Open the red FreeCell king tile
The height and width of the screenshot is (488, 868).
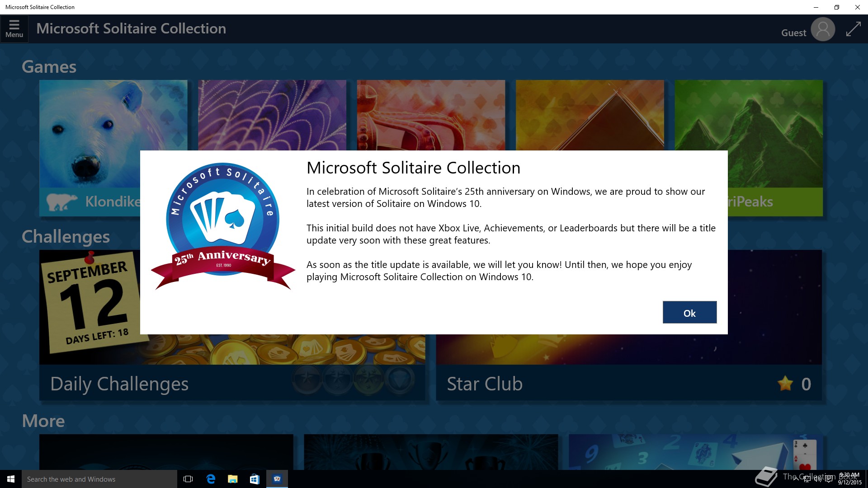[431, 115]
